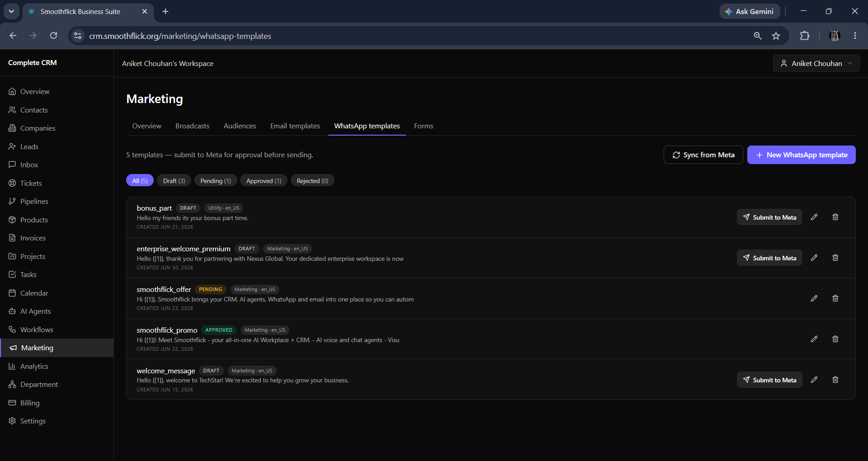Go back to the previous page

point(13,36)
